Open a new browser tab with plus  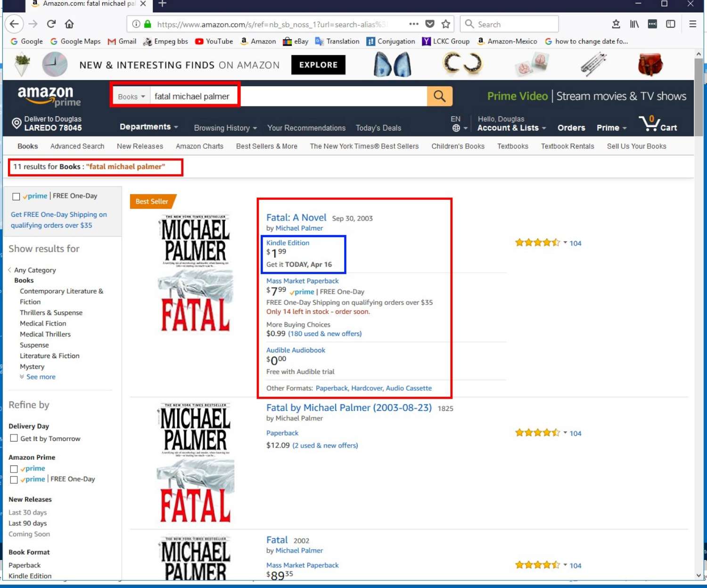coord(162,4)
